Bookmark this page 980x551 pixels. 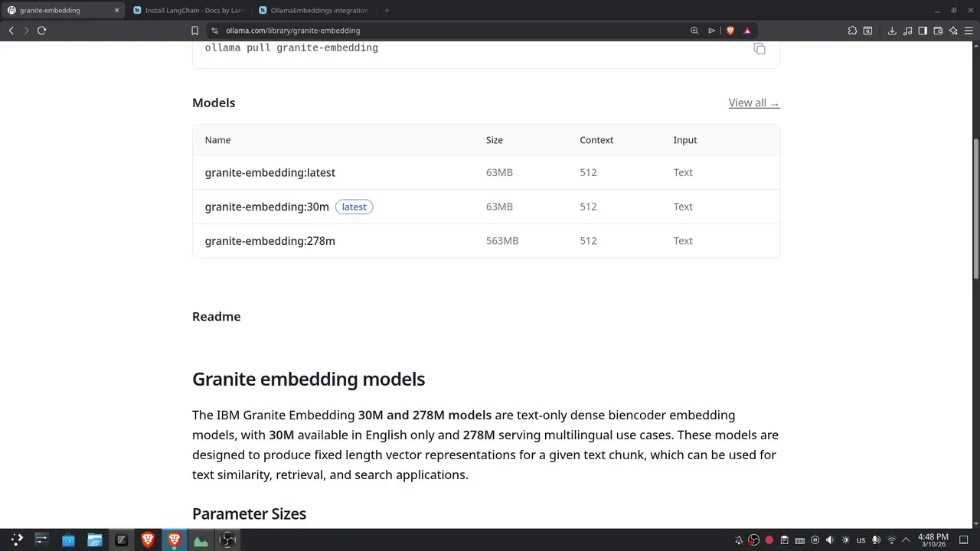[194, 31]
